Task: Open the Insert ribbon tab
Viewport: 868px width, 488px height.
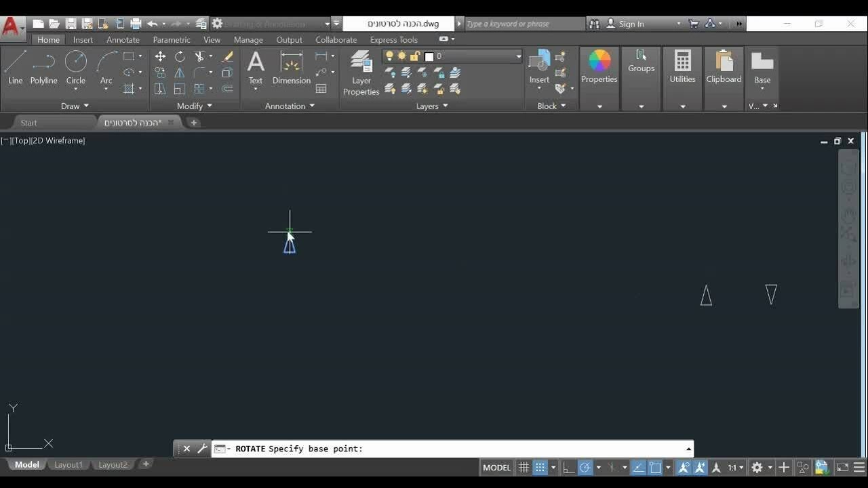Action: click(83, 40)
